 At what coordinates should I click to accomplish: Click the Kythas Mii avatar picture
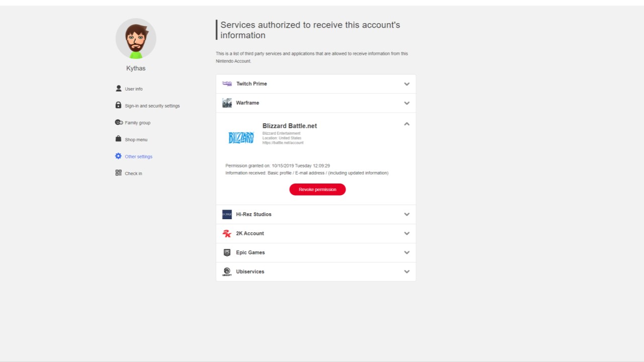tap(136, 39)
